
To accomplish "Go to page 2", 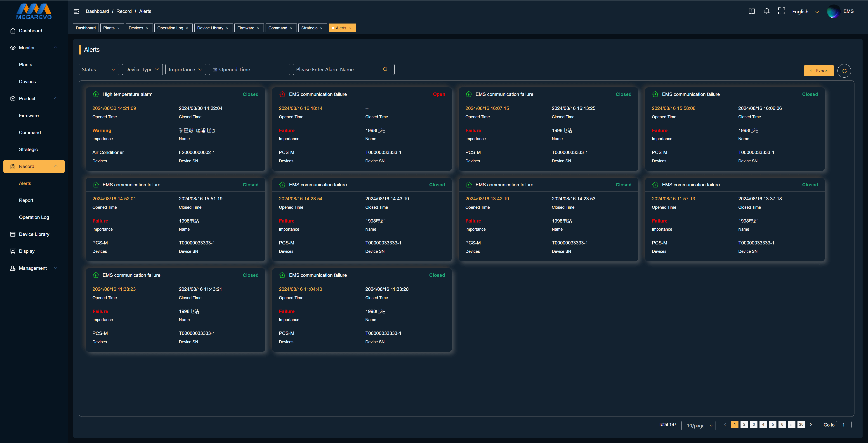I will 744,425.
